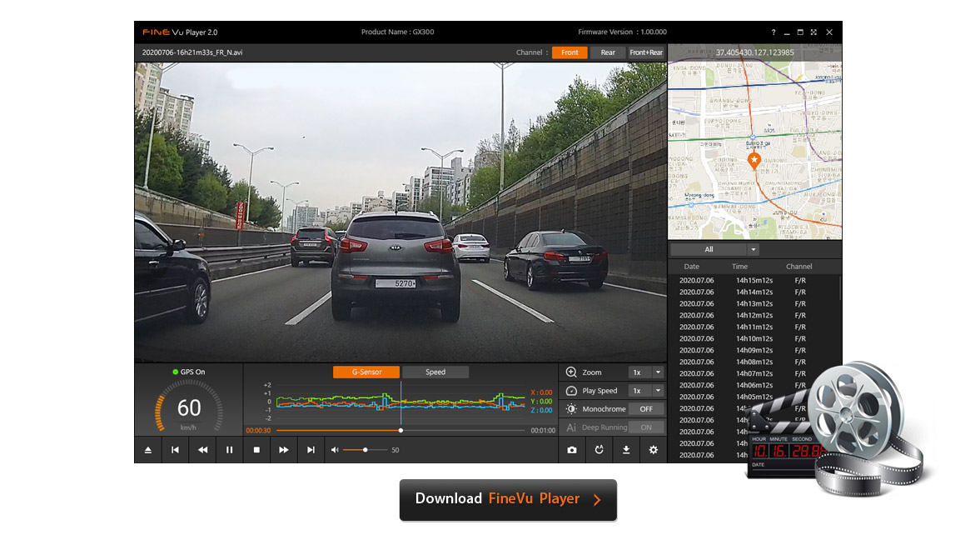Click the GPS coordinates text above map
This screenshot has width=980, height=550.
(755, 52)
